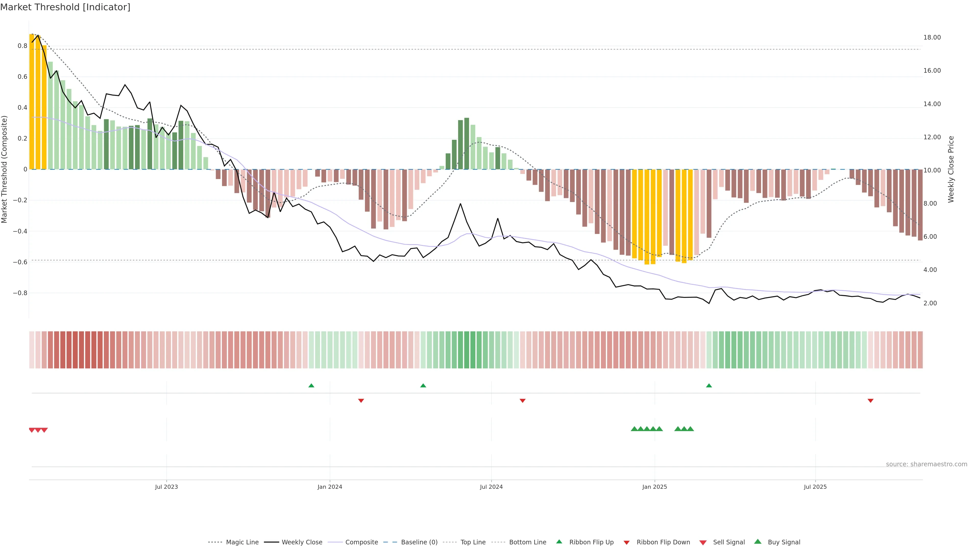Click the Market Threshold [Indicator] title
The height and width of the screenshot is (551, 980).
click(x=65, y=7)
